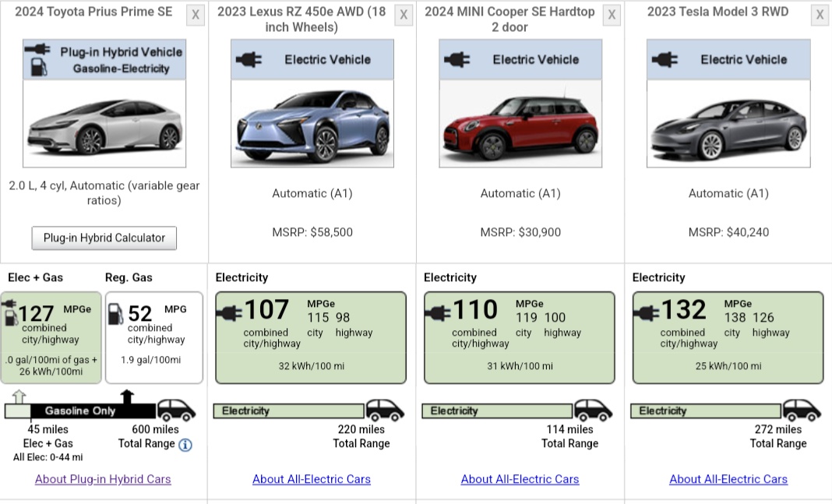The height and width of the screenshot is (504, 832).
Task: Remove the 2024 Toyota Prius Prime SE column
Action: click(x=196, y=15)
